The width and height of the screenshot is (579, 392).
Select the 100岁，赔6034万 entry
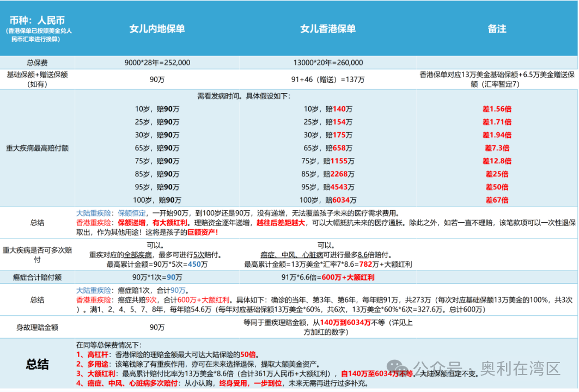coord(327,200)
